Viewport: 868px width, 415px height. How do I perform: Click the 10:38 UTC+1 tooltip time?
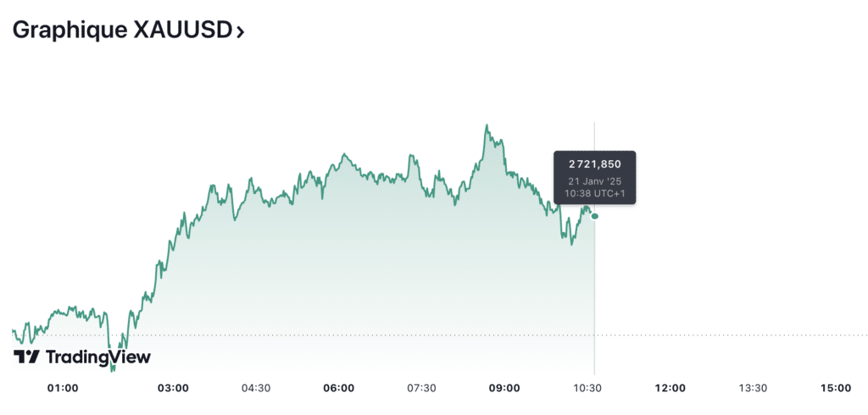[x=594, y=194]
